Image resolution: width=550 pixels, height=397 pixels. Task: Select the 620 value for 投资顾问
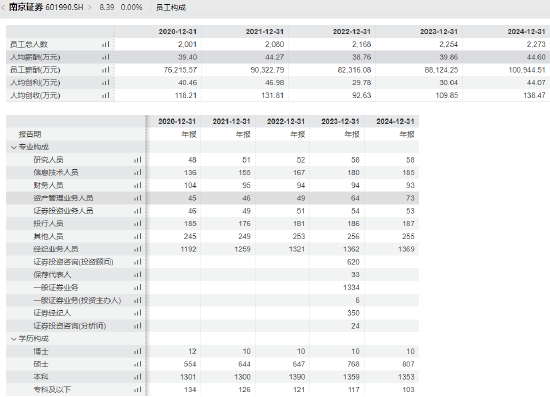click(x=354, y=262)
